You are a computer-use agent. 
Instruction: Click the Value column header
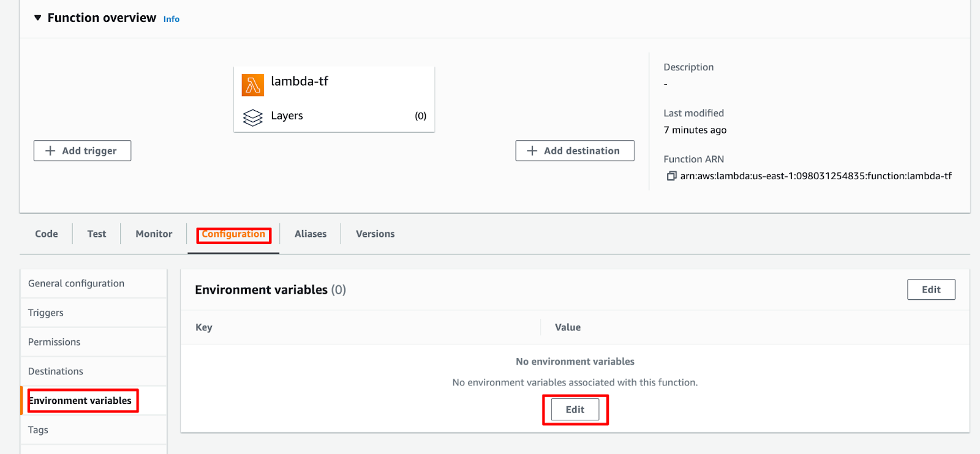[x=568, y=327]
